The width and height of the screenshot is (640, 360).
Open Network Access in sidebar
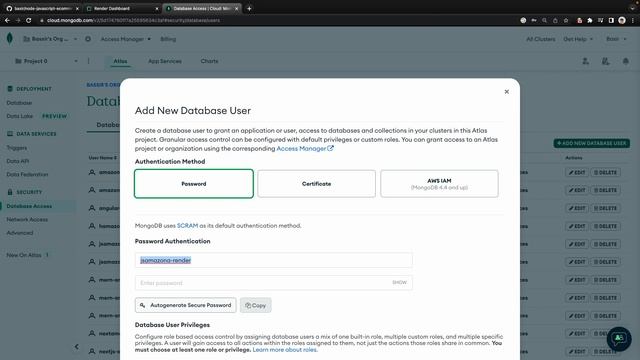coord(27,220)
